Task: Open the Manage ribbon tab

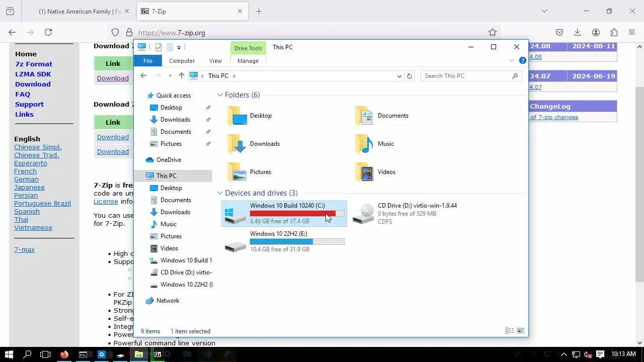Action: [x=248, y=61]
